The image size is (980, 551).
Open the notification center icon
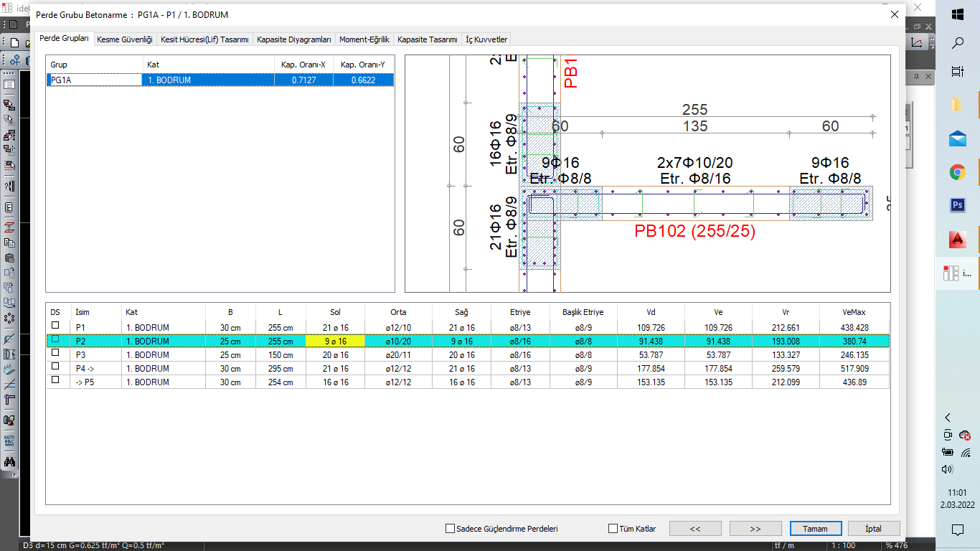[957, 530]
